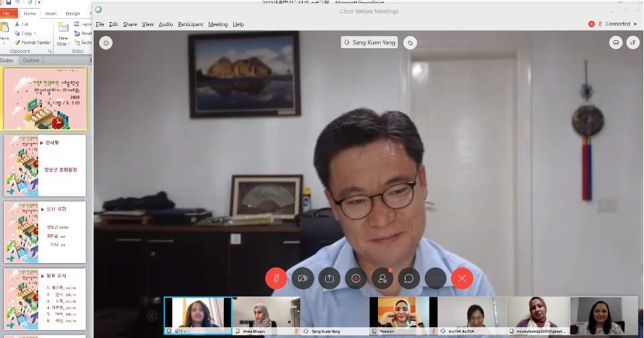The height and width of the screenshot is (338, 644).
Task: Open the Audio menu in Webex
Action: pyautogui.click(x=166, y=24)
